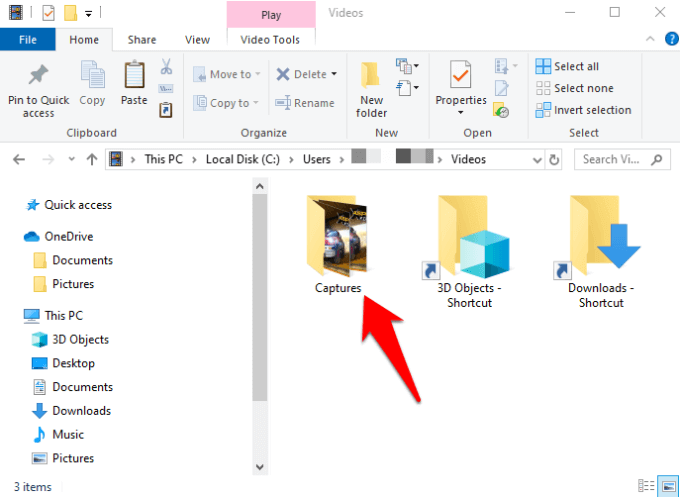Open the Properties checkmark icon

(460, 76)
